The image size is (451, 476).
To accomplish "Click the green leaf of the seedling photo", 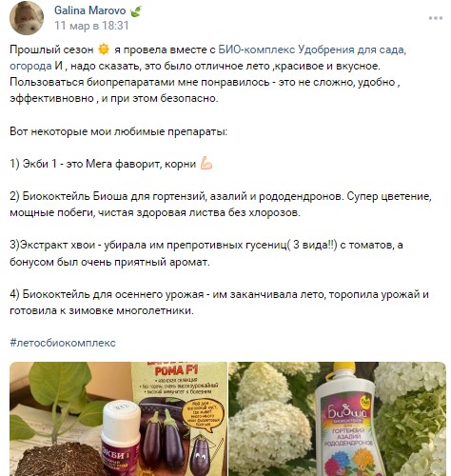I will coord(62,384).
